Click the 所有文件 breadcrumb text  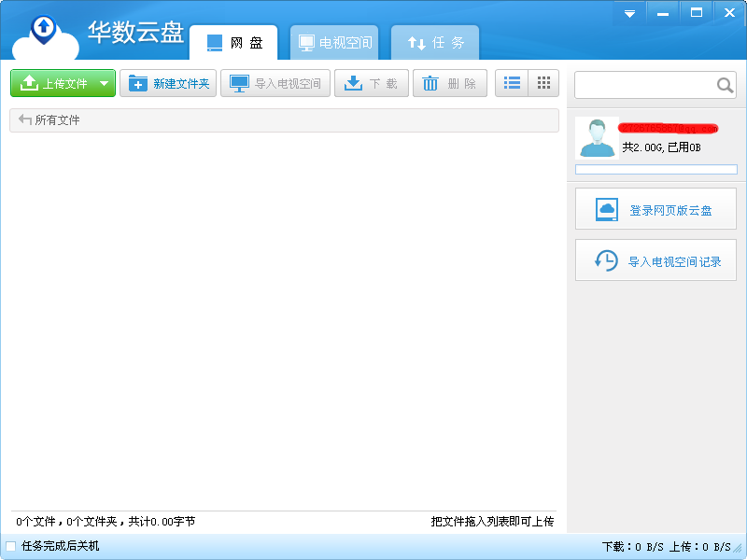57,120
